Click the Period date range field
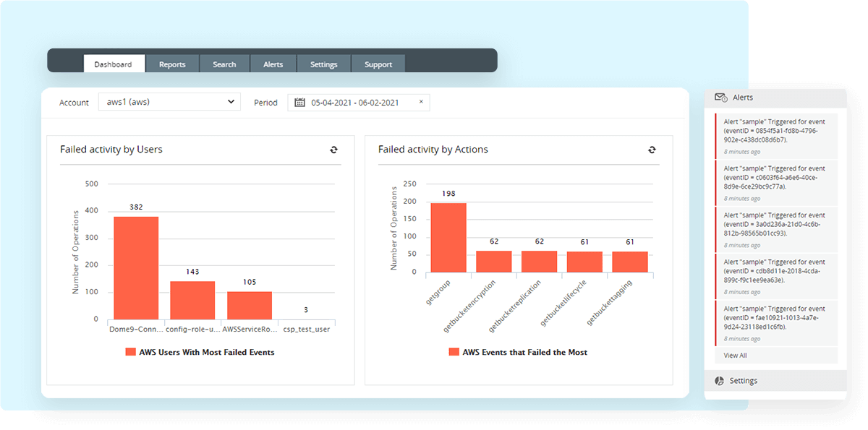 click(354, 102)
